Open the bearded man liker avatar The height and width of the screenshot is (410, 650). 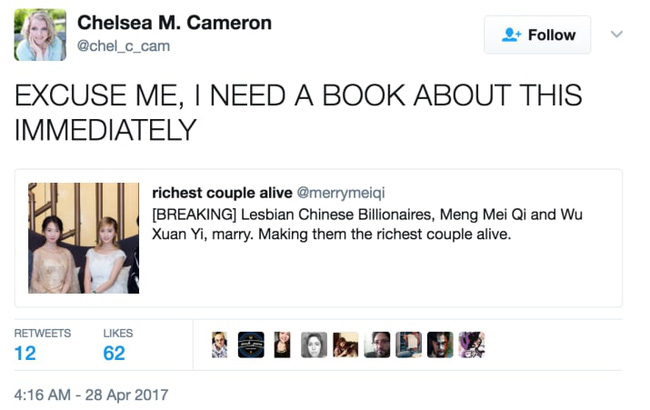(x=377, y=345)
